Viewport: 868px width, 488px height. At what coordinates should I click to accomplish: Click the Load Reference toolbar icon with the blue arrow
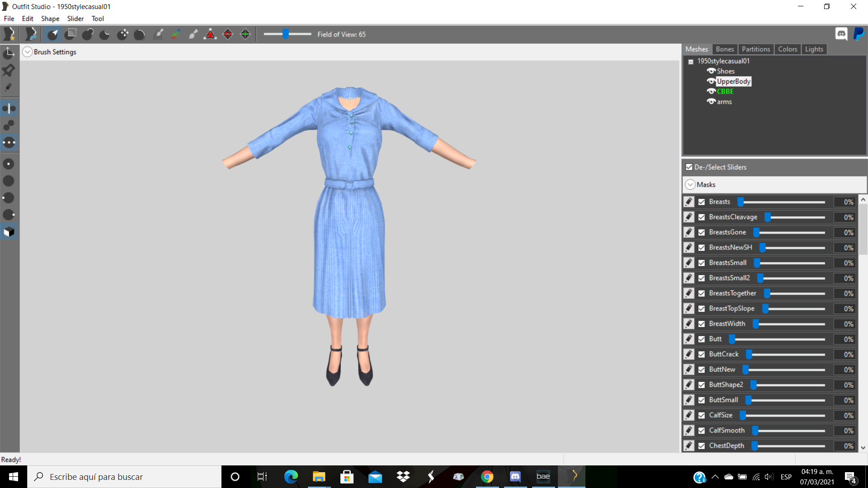31,34
